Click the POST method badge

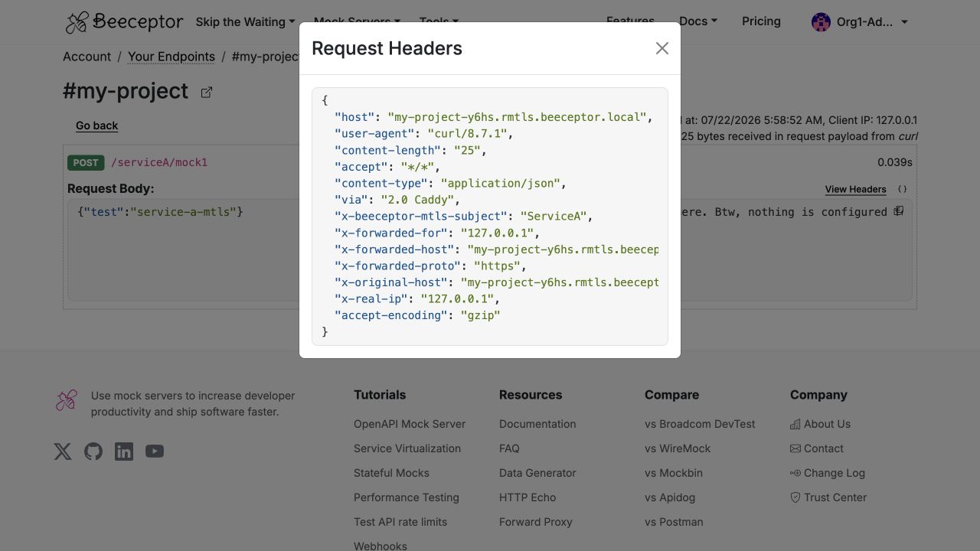click(86, 162)
